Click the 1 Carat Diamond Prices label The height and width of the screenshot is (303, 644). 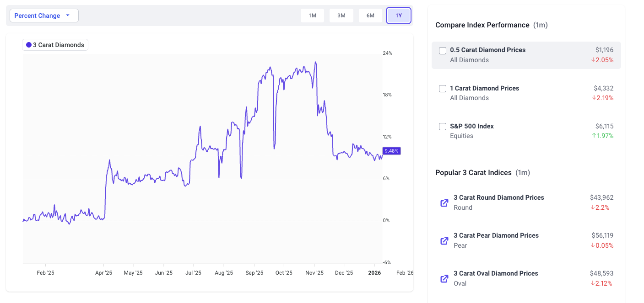point(485,88)
